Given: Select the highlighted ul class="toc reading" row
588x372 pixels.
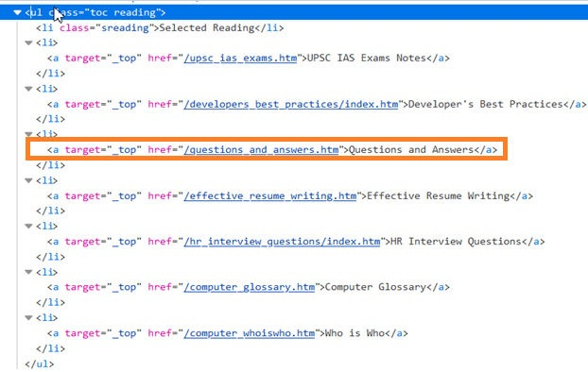Looking at the screenshot, I should [294, 12].
